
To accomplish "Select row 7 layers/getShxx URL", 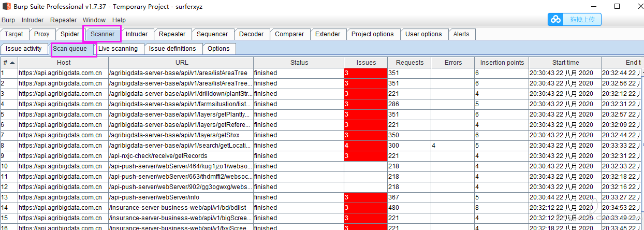I will coord(181,135).
